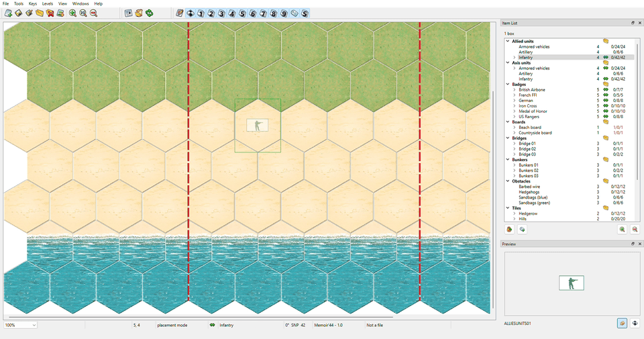The image size is (644, 339).
Task: Open the File menu
Action: [x=6, y=4]
